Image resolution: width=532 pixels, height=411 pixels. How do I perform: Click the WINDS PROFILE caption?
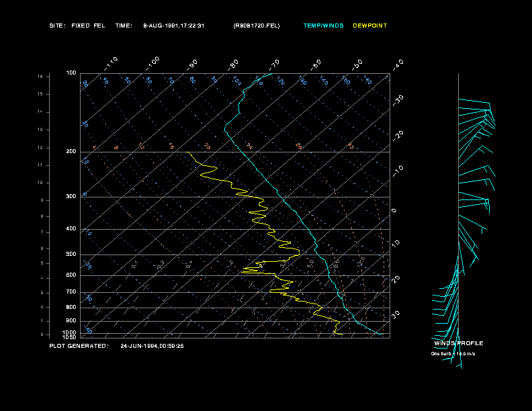pos(459,343)
